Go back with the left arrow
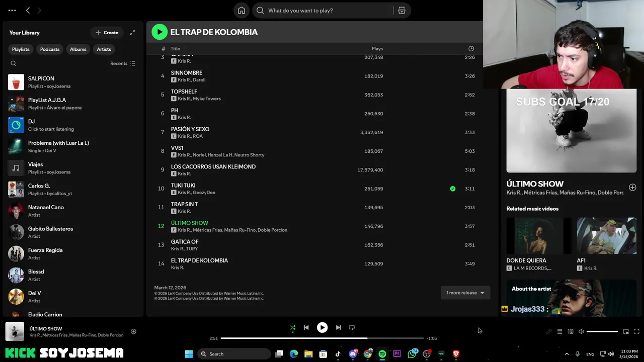The image size is (644, 362). [28, 10]
